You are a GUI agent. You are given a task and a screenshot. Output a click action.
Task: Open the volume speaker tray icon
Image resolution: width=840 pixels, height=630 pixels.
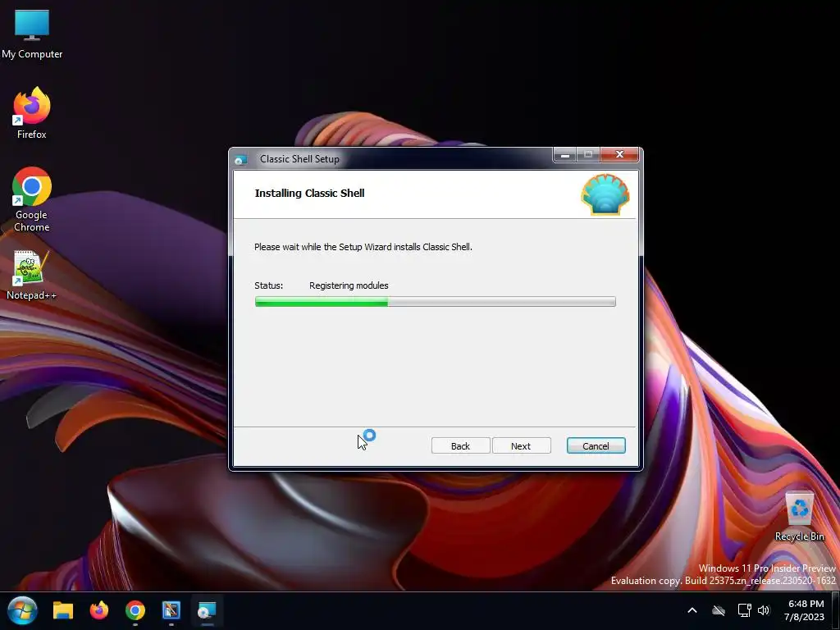pyautogui.click(x=764, y=610)
